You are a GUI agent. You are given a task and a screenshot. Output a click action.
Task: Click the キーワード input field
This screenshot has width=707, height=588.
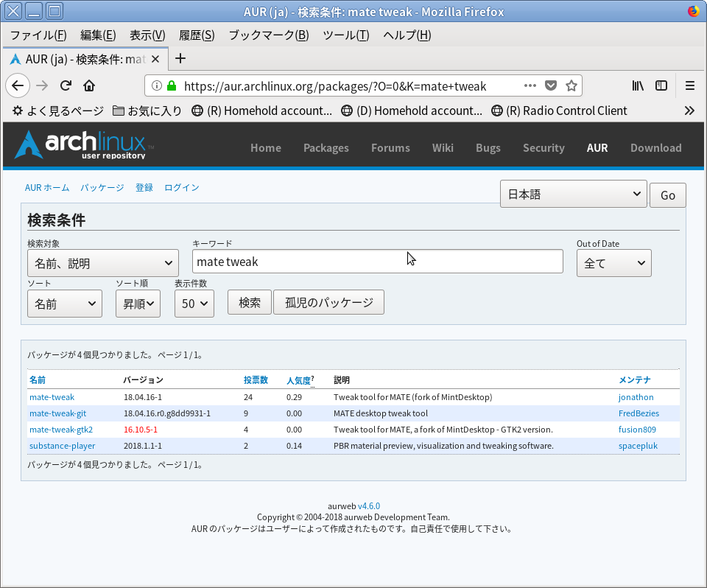click(x=377, y=262)
